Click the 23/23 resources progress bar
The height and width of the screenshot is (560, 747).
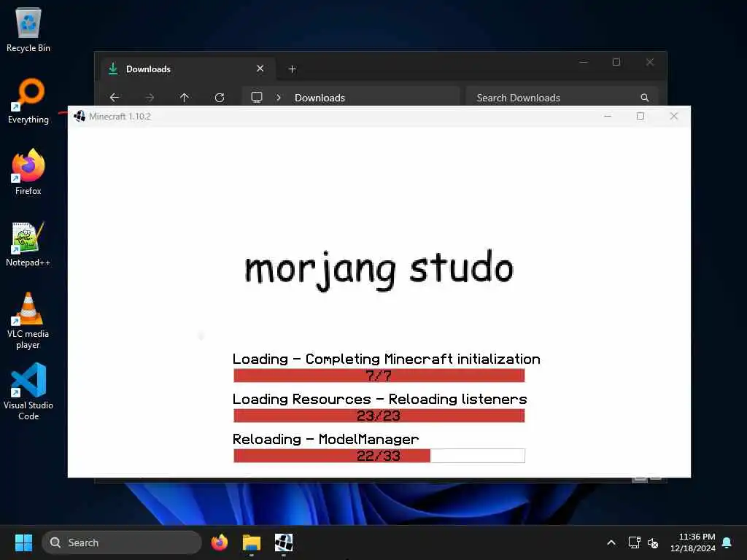pos(379,416)
